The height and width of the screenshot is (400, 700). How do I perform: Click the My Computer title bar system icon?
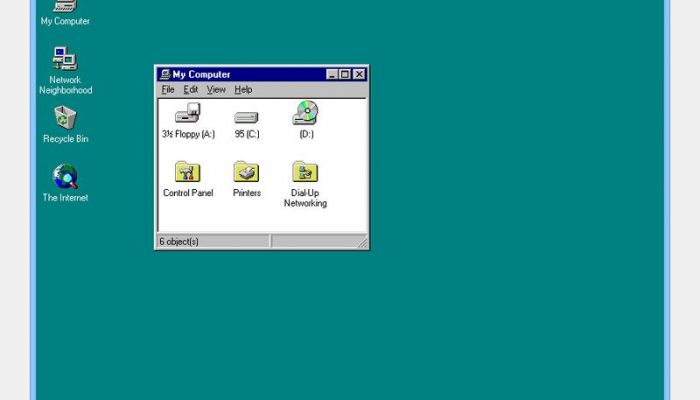click(165, 74)
